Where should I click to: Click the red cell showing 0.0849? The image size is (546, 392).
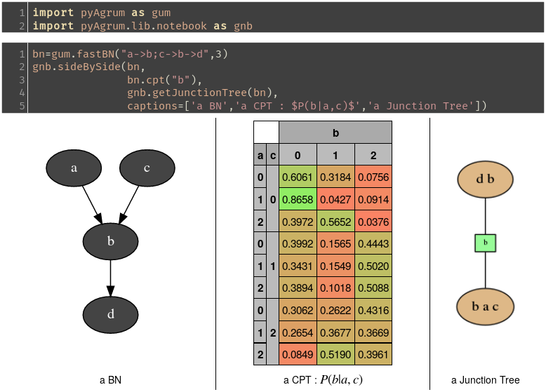coord(298,355)
